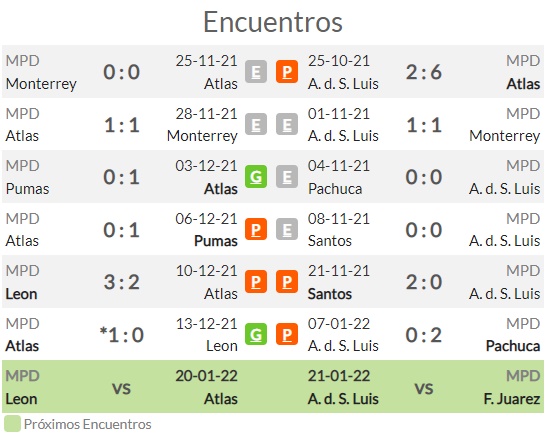Click the Próximos Encuentros legend label
This screenshot has width=545, height=435.
pos(88,424)
